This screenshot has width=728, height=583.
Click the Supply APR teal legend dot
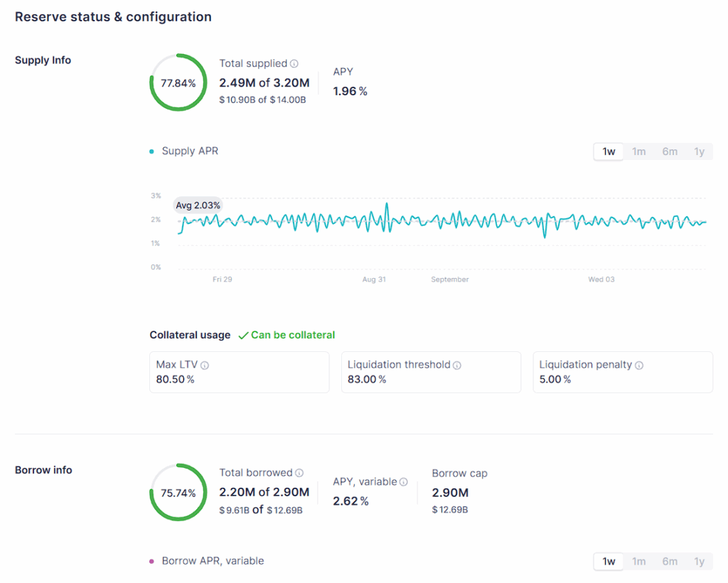coord(152,151)
